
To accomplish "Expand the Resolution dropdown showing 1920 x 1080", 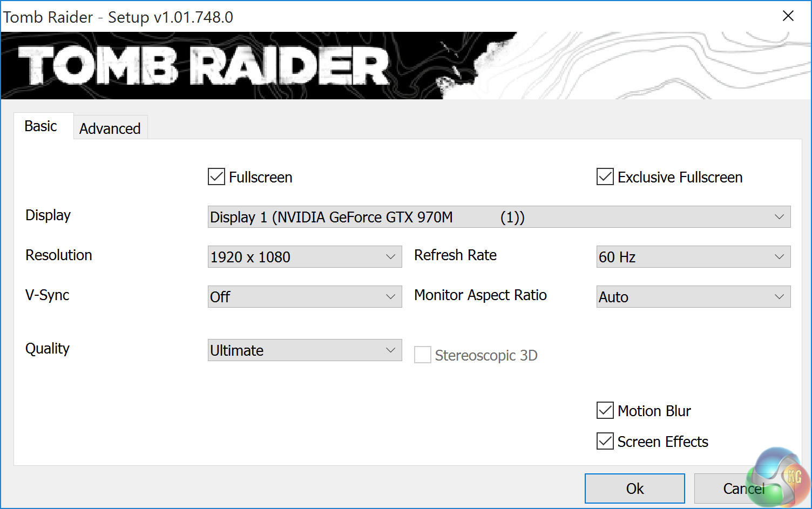I will tap(304, 257).
